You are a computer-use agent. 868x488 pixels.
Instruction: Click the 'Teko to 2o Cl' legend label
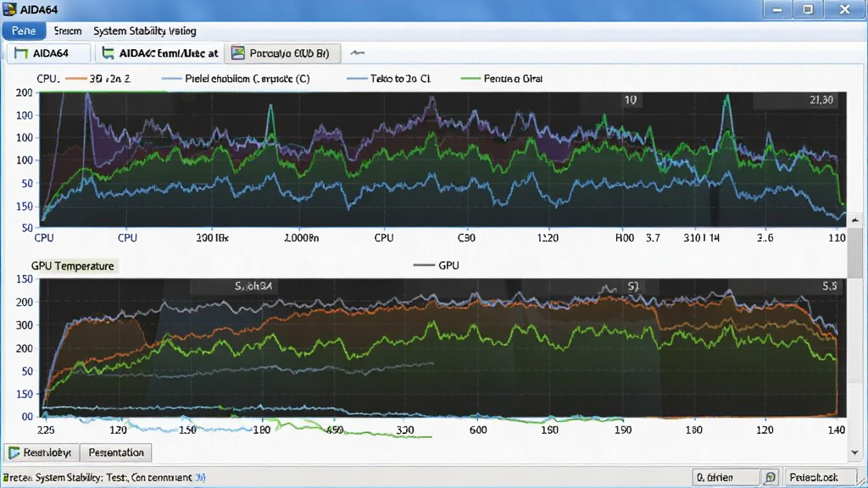(400, 79)
